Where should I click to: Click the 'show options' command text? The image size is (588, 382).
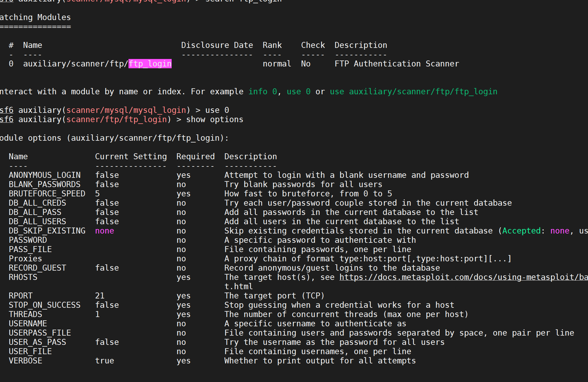tap(214, 119)
